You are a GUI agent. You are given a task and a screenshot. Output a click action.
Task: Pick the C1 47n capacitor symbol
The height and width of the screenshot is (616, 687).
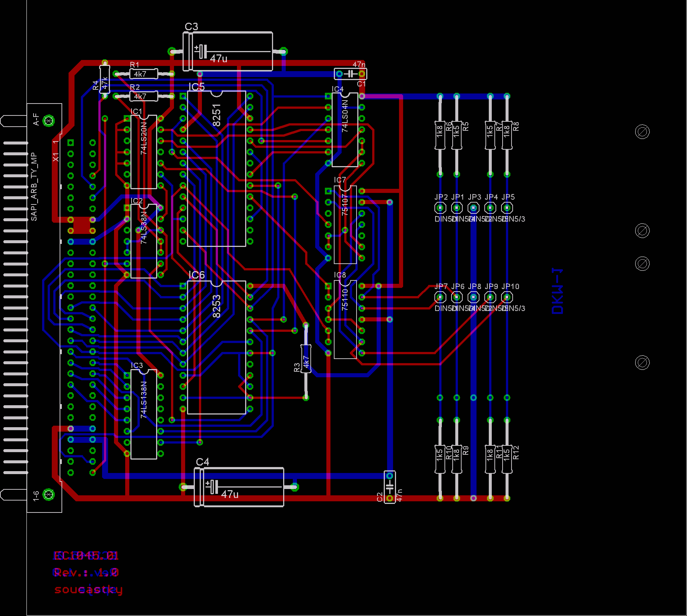350,74
